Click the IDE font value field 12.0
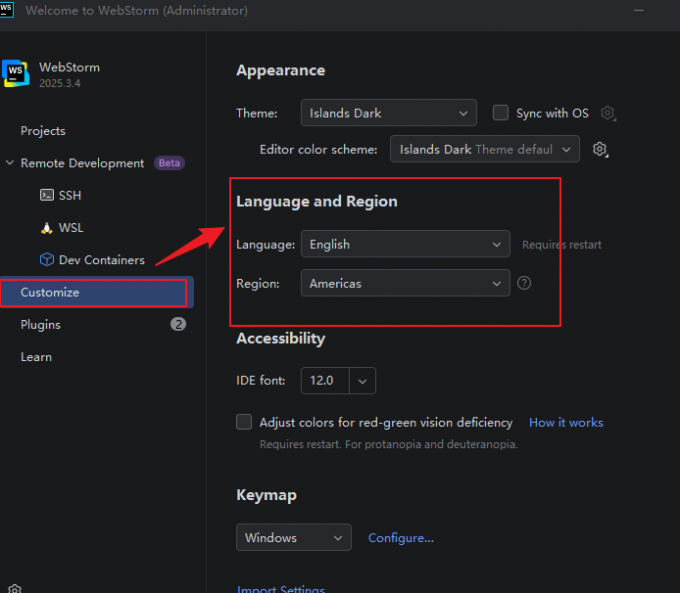 point(325,381)
